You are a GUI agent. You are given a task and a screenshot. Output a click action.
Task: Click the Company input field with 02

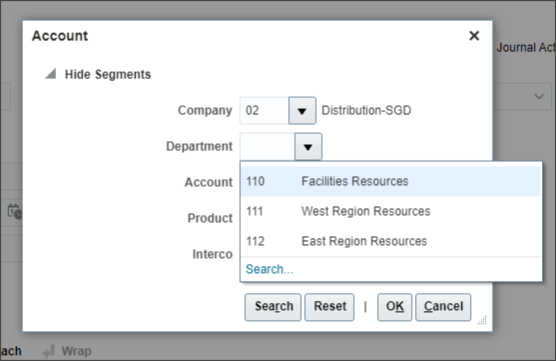click(x=264, y=111)
